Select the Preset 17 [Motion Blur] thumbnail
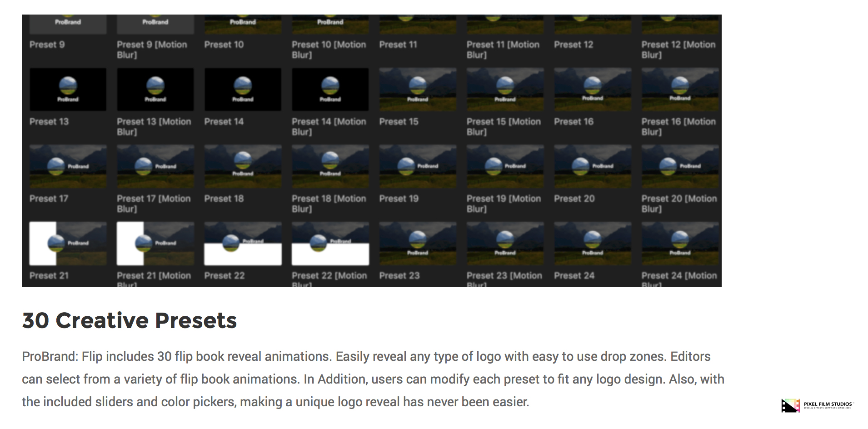This screenshot has height=429, width=868. pyautogui.click(x=155, y=166)
